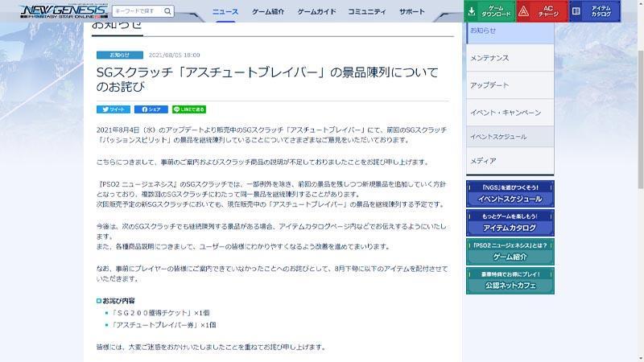This screenshot has width=644, height=362.
Task: Select イベントスケジュール in the sidebar list
Action: (510, 137)
